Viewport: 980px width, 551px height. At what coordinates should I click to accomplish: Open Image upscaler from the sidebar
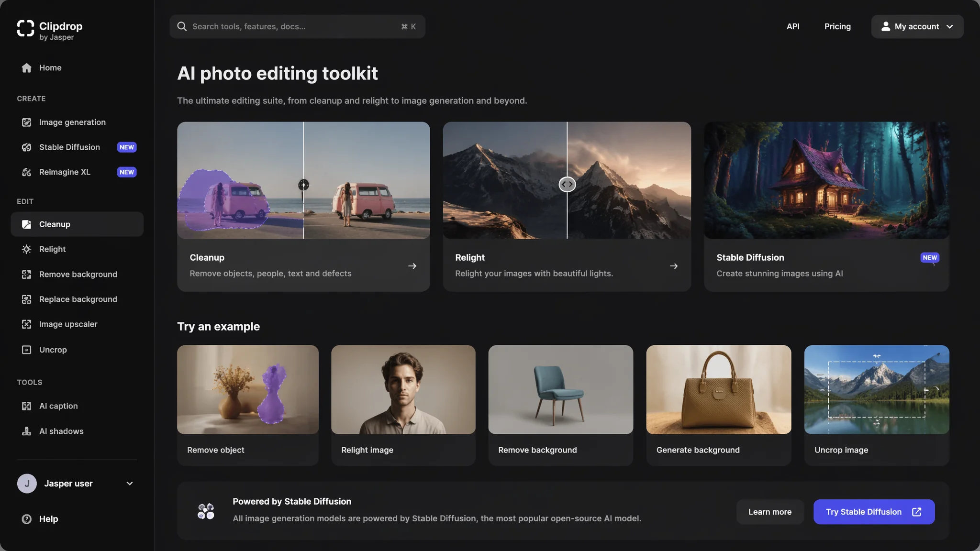[x=77, y=324]
